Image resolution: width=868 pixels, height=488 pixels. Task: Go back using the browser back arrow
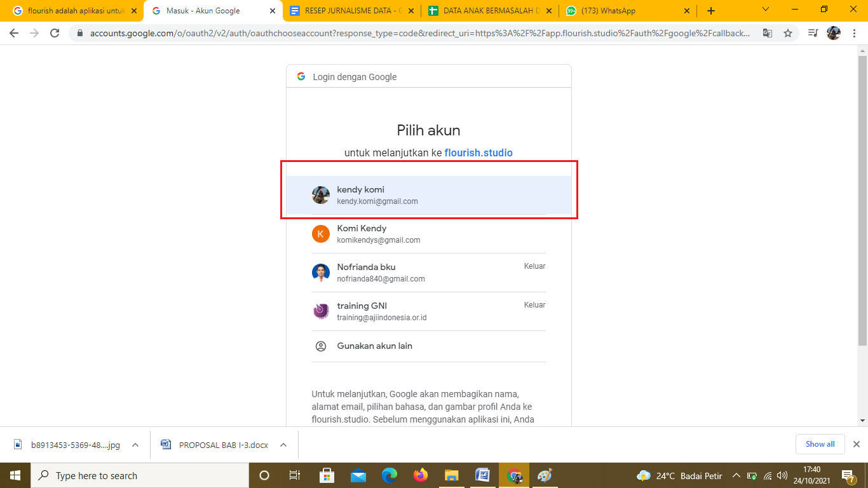14,33
